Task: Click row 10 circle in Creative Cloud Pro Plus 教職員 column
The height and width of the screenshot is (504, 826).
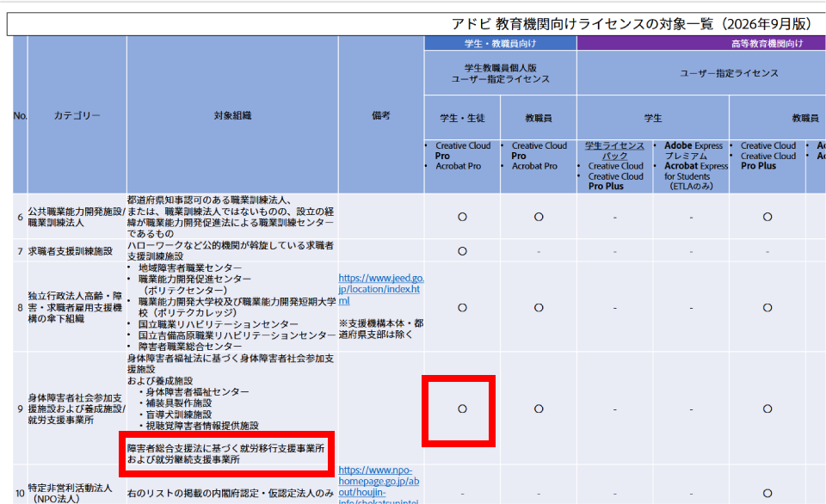Action: (767, 494)
